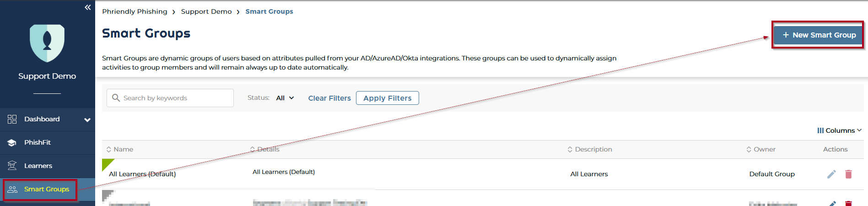The height and width of the screenshot is (206, 868).
Task: Open Smart Groups in the sidebar
Action: 46,189
